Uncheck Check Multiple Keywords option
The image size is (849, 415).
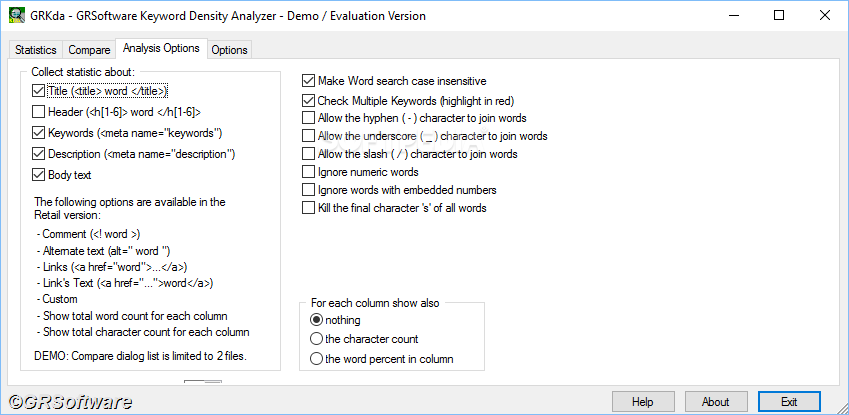tap(308, 101)
